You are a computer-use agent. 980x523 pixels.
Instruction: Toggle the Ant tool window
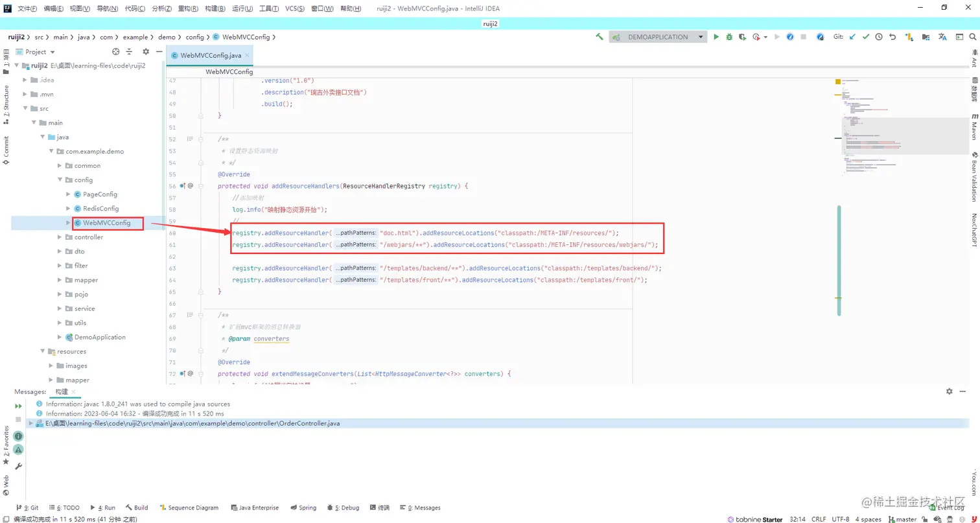[x=974, y=58]
